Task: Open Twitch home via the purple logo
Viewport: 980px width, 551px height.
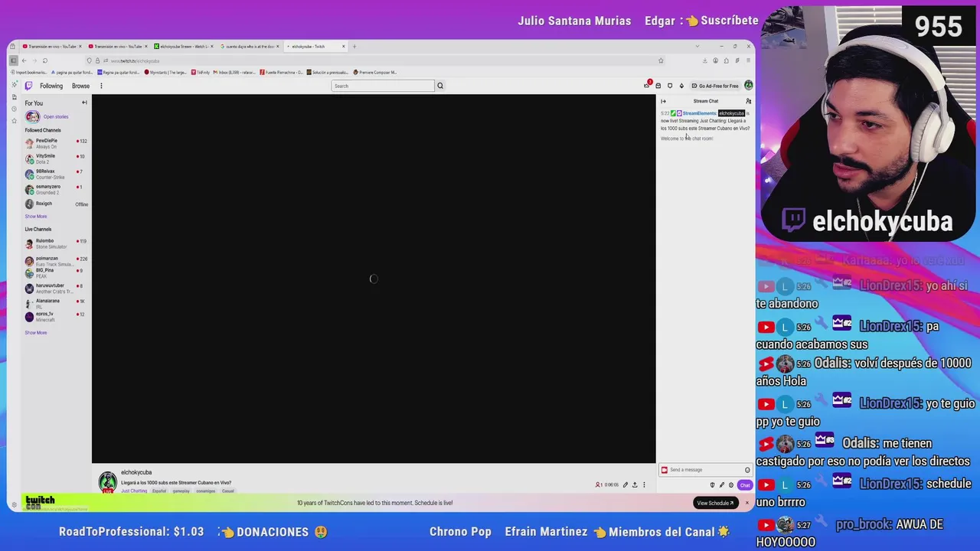Action: click(x=28, y=86)
